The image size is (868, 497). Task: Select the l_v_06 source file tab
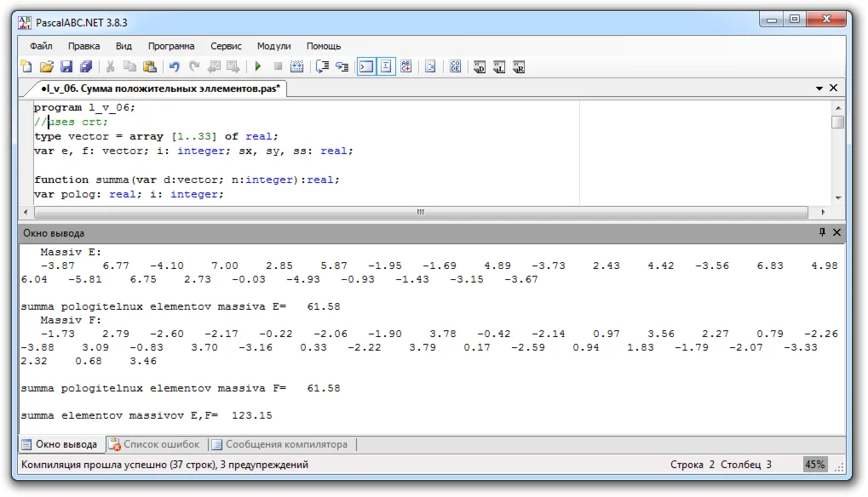tap(160, 88)
